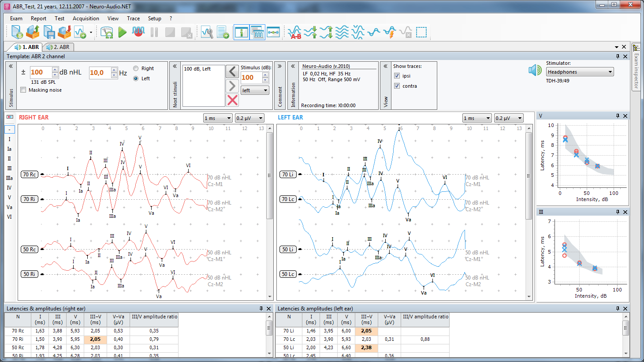The width and height of the screenshot is (644, 362).
Task: Uncheck the contra traces checkbox
Action: (x=397, y=86)
